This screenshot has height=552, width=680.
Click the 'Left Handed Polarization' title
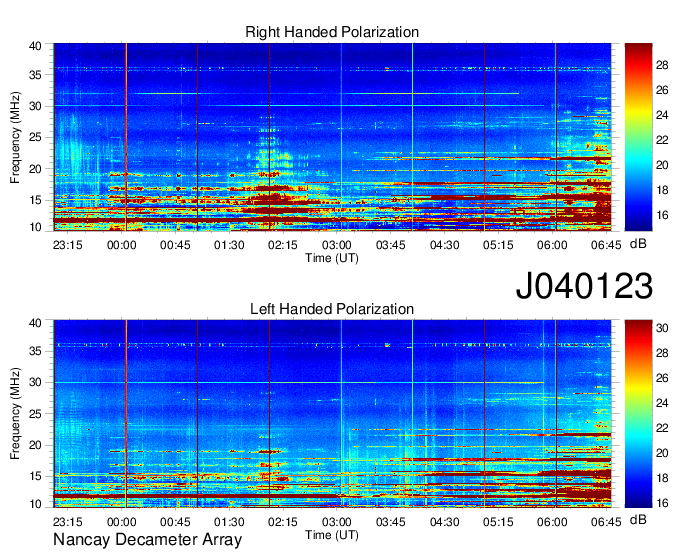332,309
